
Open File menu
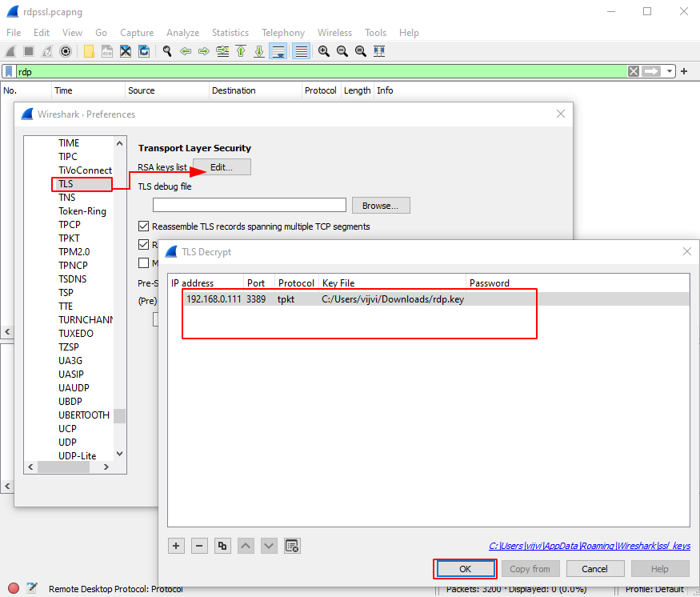tap(14, 33)
